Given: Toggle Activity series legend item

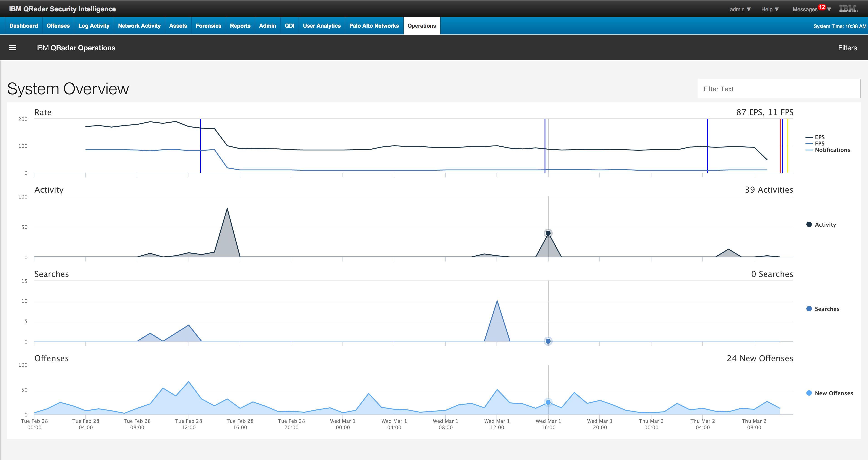Looking at the screenshot, I should coord(821,224).
